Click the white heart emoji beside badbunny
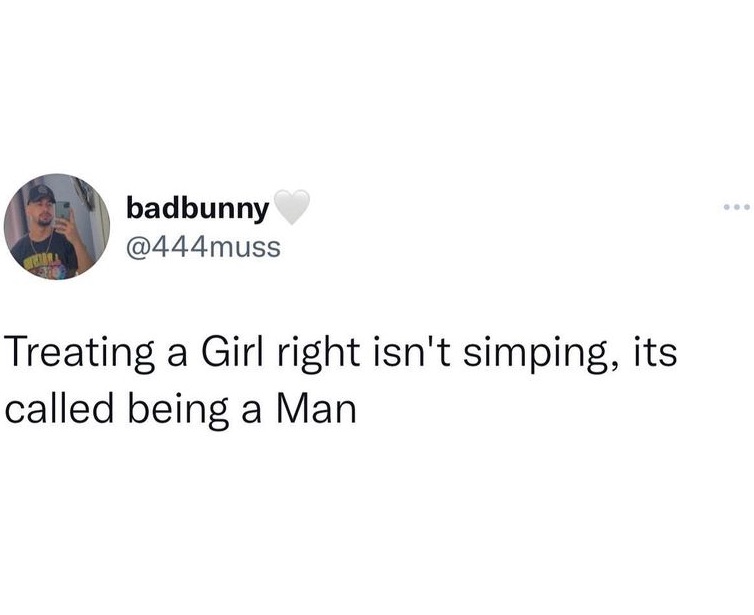 [x=291, y=207]
